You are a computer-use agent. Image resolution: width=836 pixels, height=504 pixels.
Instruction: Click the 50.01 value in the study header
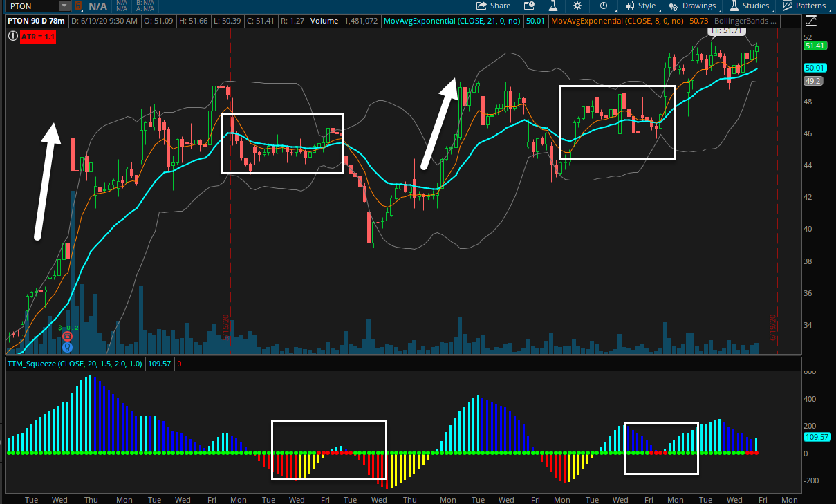pos(535,21)
